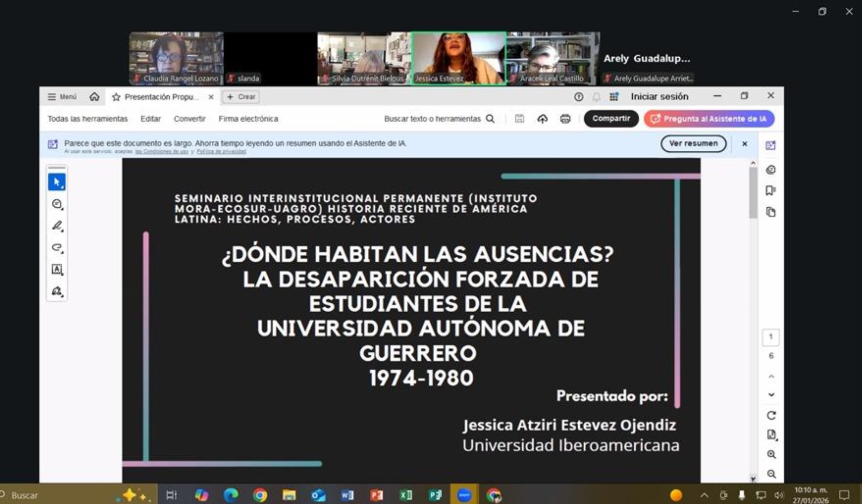Select the freehand draw lasso tool
This screenshot has height=504, width=862.
(57, 248)
